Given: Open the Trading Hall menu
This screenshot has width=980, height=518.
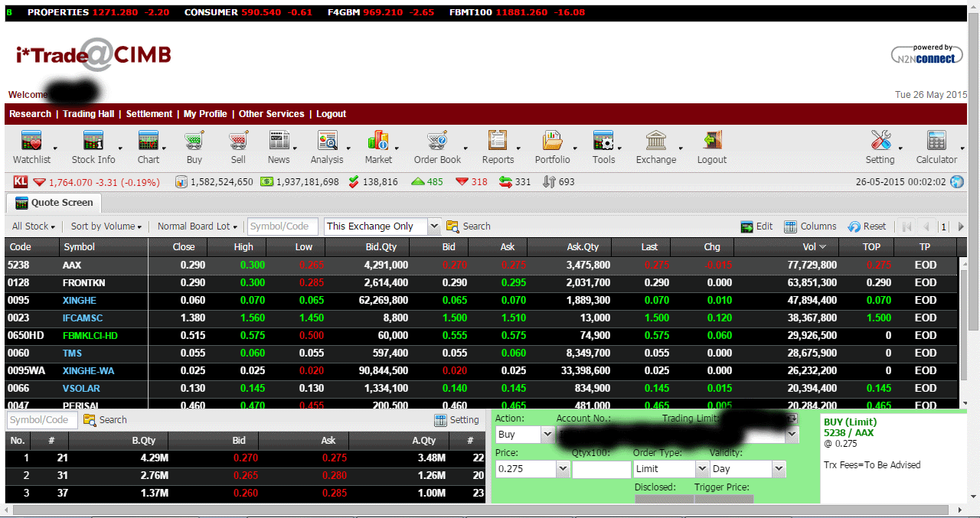Looking at the screenshot, I should tap(88, 114).
